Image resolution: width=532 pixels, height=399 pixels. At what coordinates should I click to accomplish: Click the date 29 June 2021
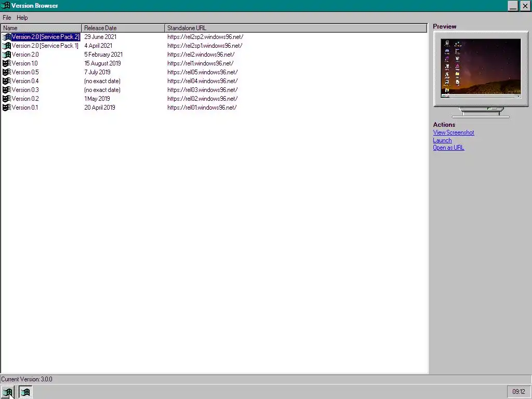[x=100, y=37]
